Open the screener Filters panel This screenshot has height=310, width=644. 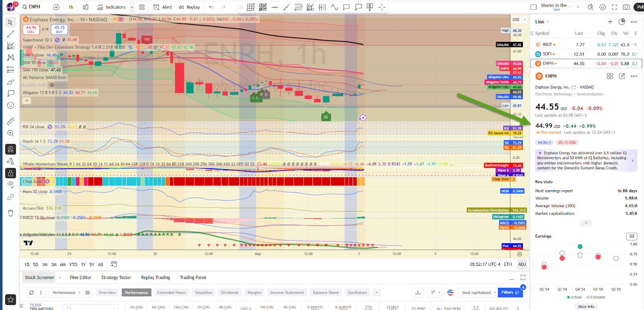(510, 292)
